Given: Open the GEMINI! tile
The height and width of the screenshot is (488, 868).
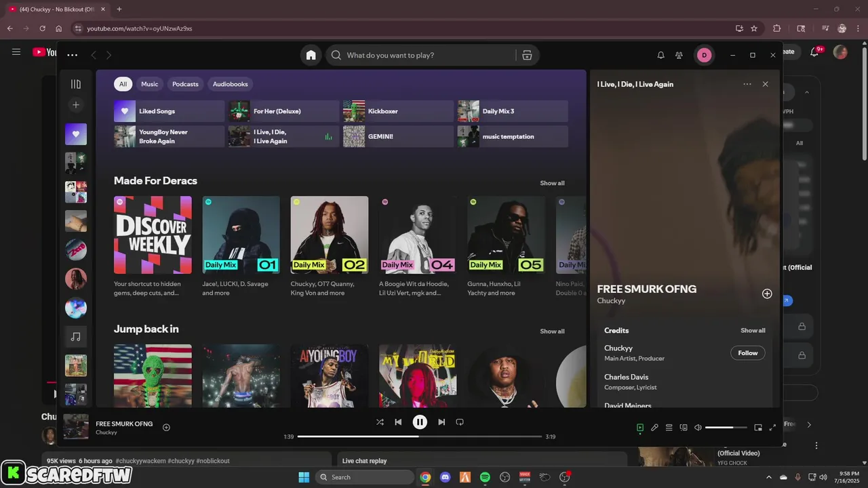Looking at the screenshot, I should click(x=398, y=136).
